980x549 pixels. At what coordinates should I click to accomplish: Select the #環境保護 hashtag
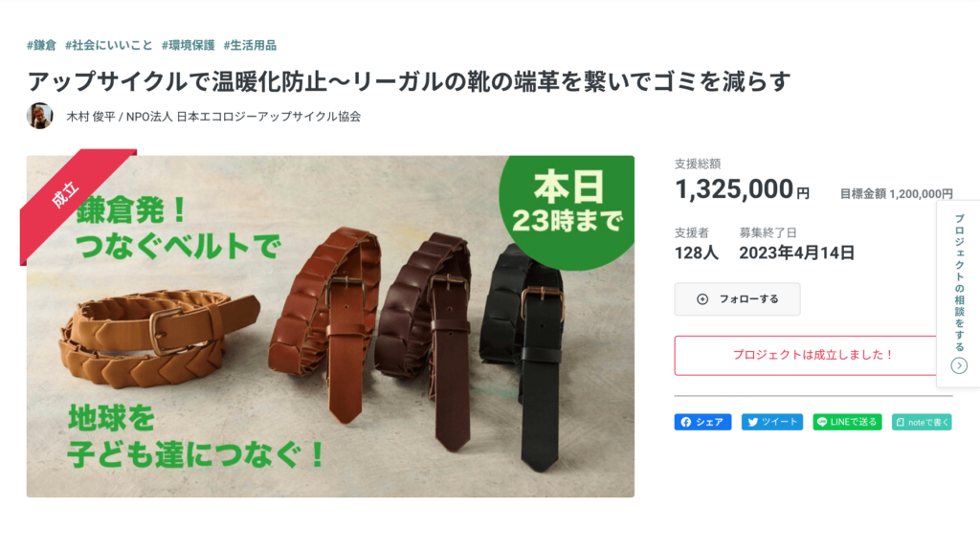coord(189,45)
